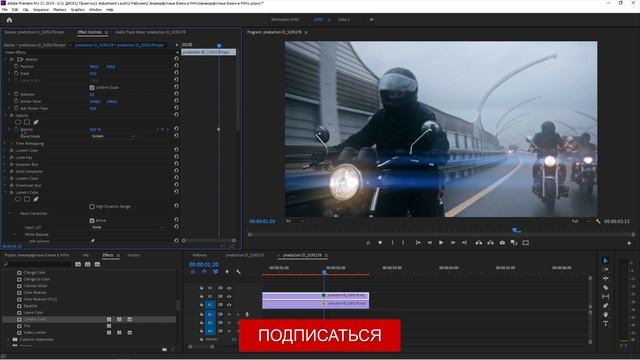
Task: Click the WB Selector eyedropper
Action: click(93, 241)
